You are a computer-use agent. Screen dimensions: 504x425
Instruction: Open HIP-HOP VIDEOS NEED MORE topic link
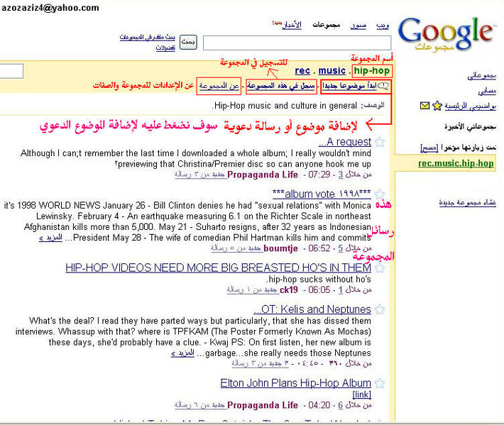coord(218,267)
